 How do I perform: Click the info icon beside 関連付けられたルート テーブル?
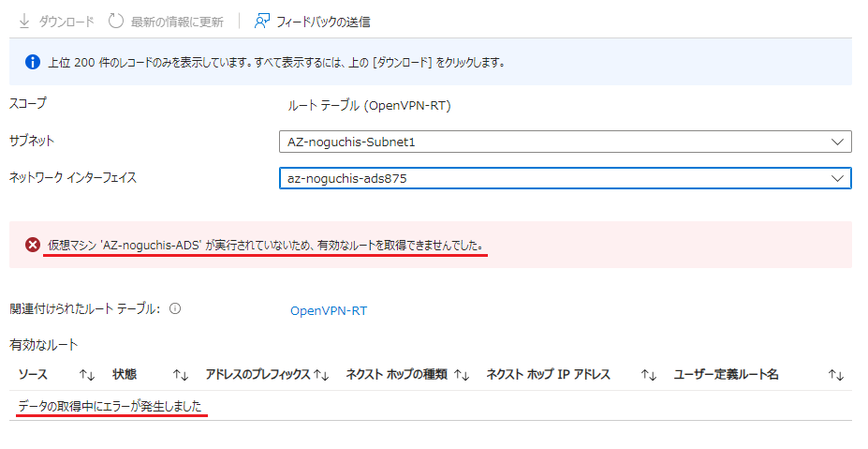175,308
